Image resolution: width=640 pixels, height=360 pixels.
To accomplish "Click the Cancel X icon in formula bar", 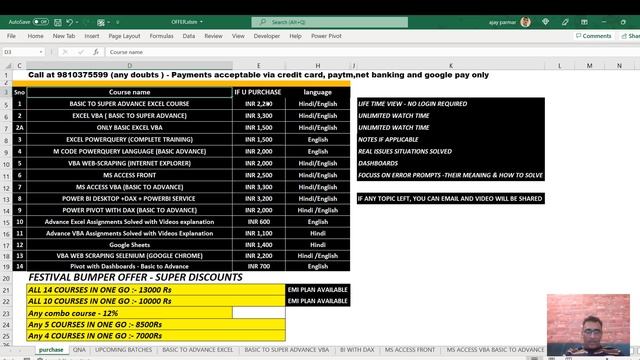I will click(x=64, y=52).
